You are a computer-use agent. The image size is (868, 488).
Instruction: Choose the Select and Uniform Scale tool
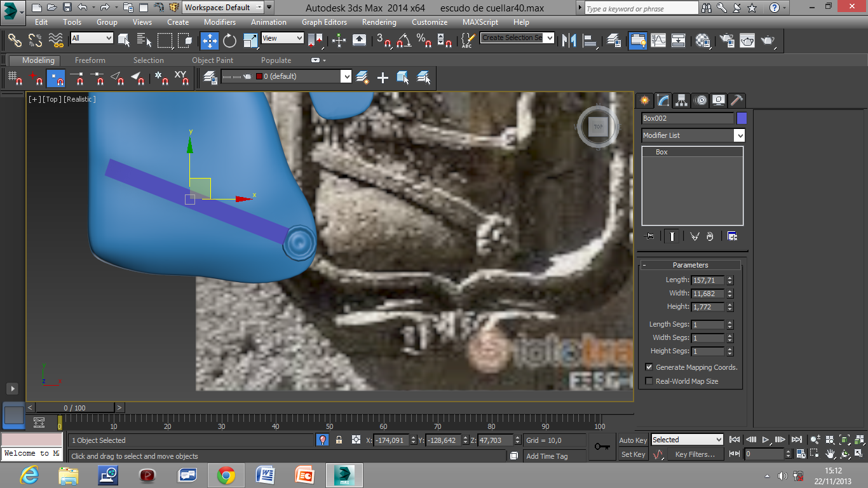[x=251, y=41]
